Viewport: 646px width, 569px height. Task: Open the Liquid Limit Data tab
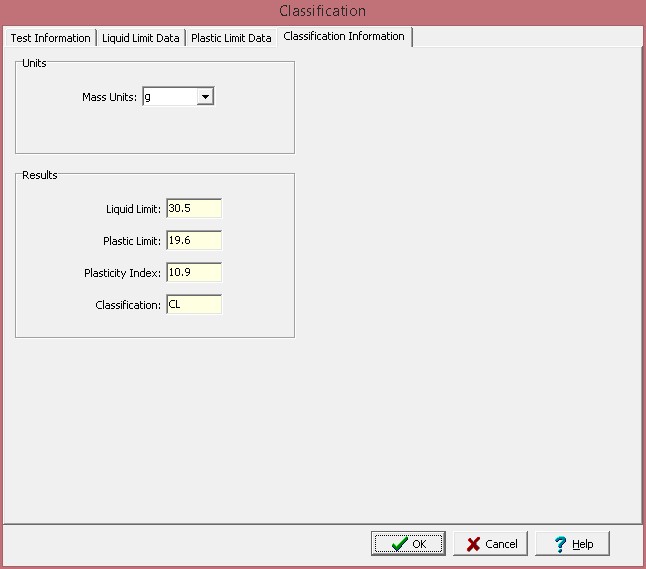tap(140, 38)
